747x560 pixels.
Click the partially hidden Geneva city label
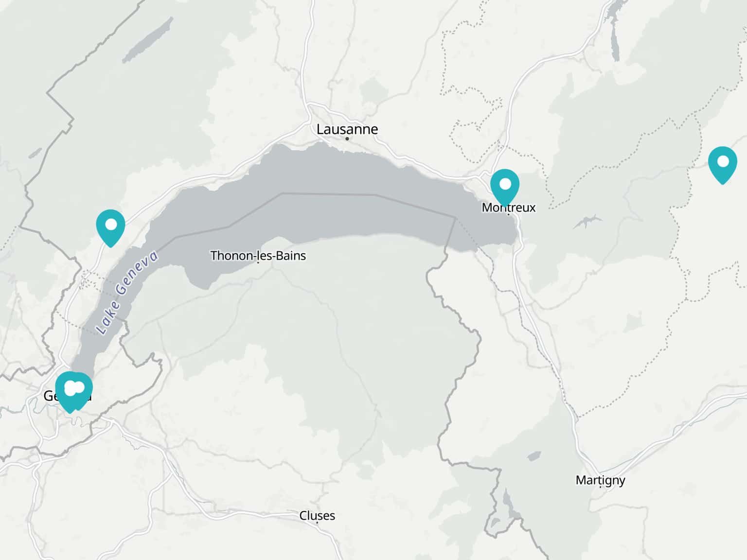point(68,396)
